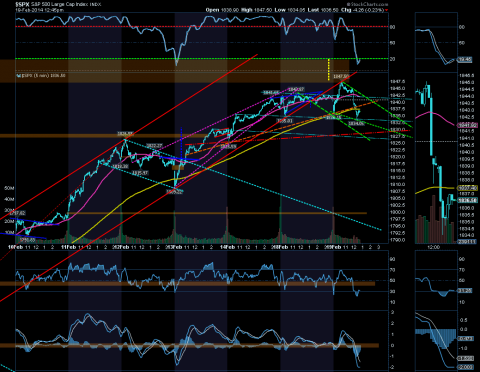Click the 1797.02 price annotation near left edge
Screen dimensions: 480x372
17,213
